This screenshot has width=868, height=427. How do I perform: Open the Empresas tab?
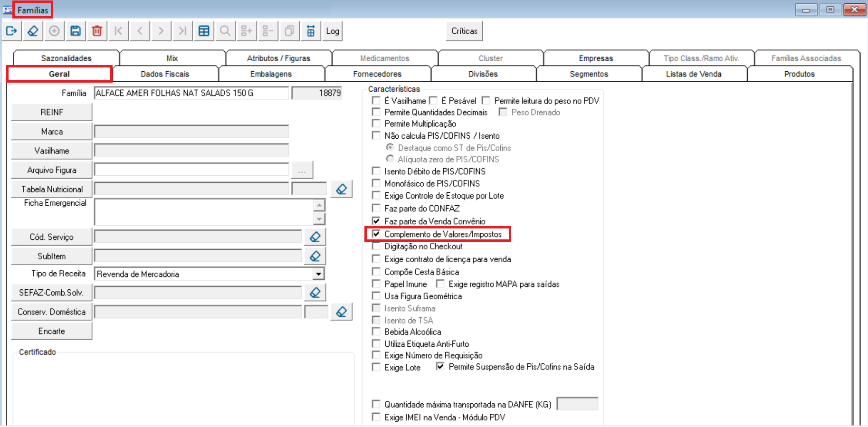click(x=596, y=58)
